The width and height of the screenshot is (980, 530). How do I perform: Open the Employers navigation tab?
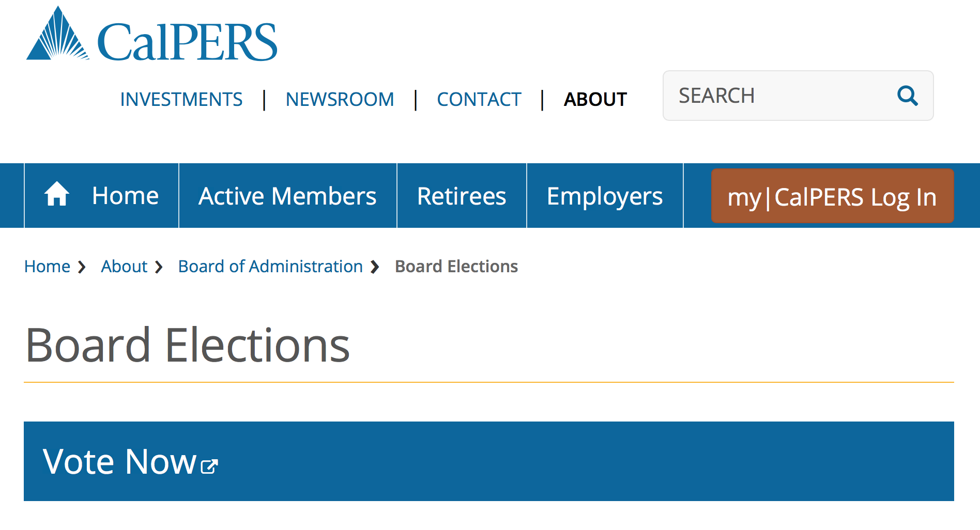[x=604, y=196]
